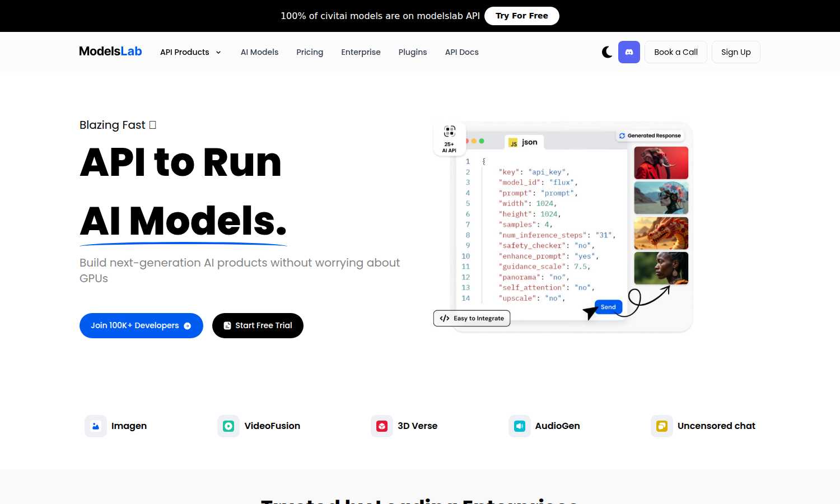
Task: Select the red elephant generated thumbnail
Action: point(661,163)
